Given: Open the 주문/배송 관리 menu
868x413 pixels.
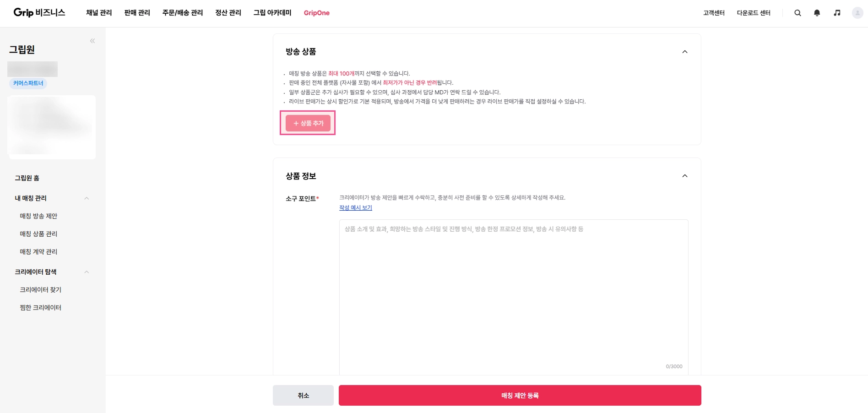Looking at the screenshot, I should [x=182, y=13].
